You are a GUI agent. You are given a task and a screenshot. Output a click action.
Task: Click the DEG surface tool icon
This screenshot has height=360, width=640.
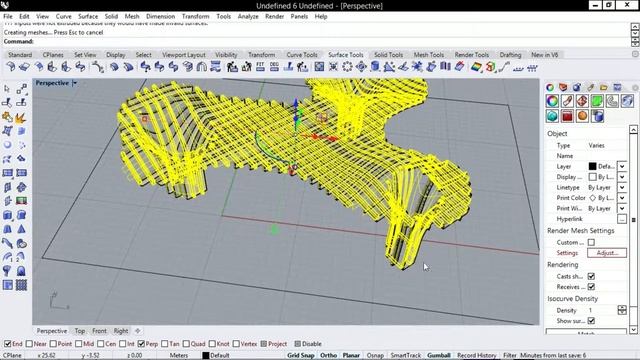[274, 67]
